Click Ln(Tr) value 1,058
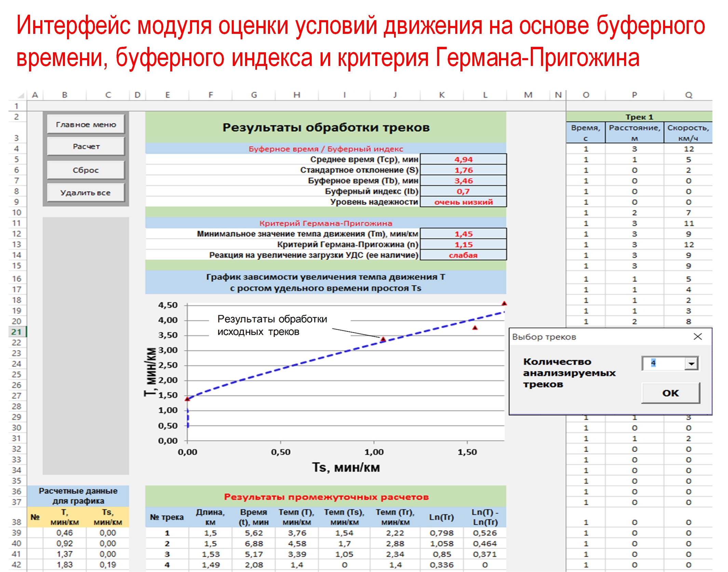 [x=442, y=544]
